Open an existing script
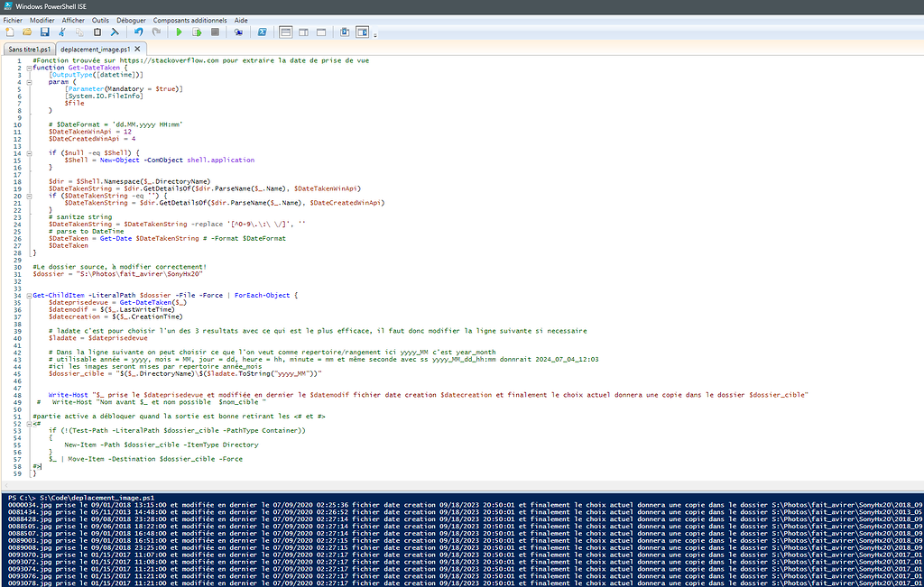Image resolution: width=924 pixels, height=587 pixels. click(x=25, y=32)
